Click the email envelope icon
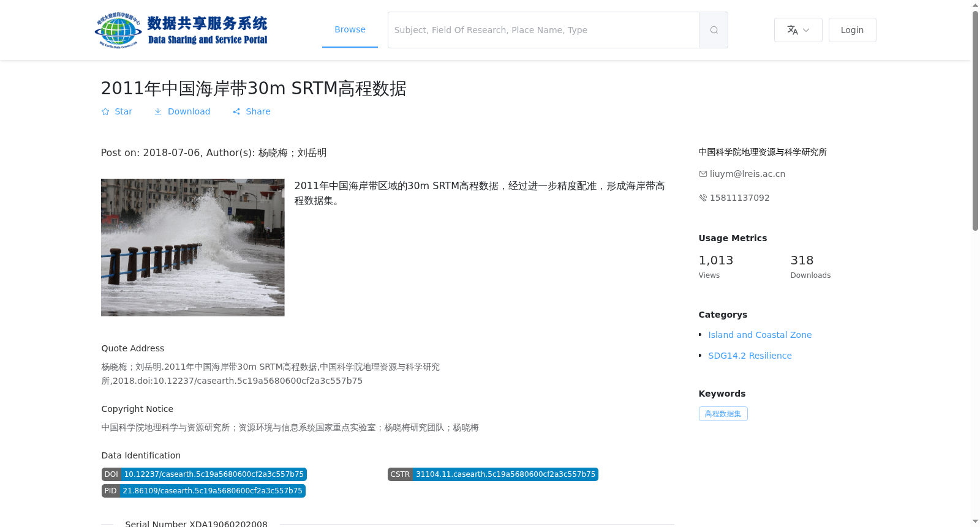This screenshot has width=980, height=527. click(703, 174)
